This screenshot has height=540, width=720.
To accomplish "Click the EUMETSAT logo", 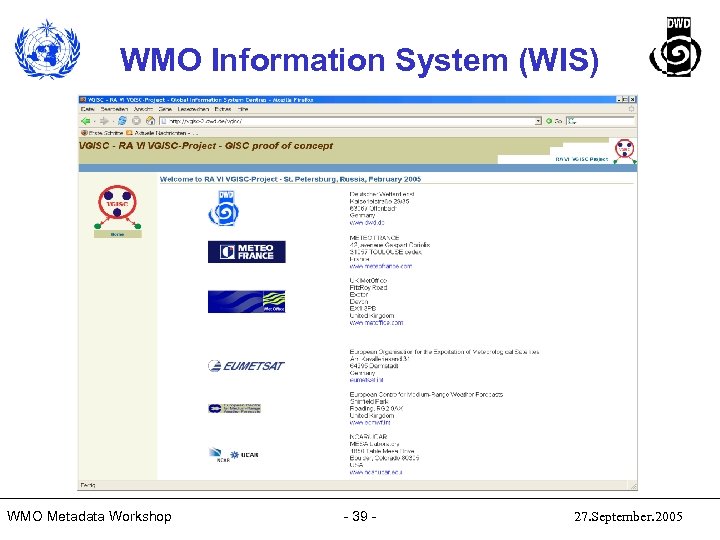I will point(246,366).
